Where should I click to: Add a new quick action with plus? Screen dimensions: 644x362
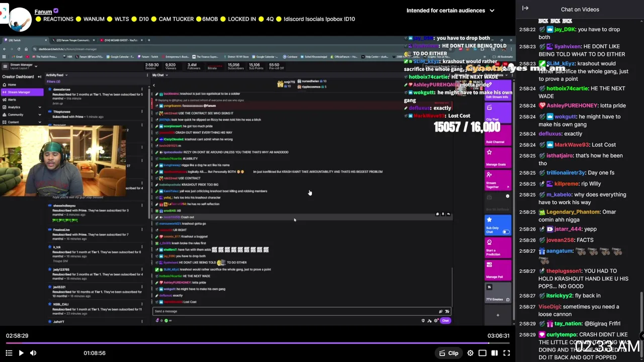(498, 315)
